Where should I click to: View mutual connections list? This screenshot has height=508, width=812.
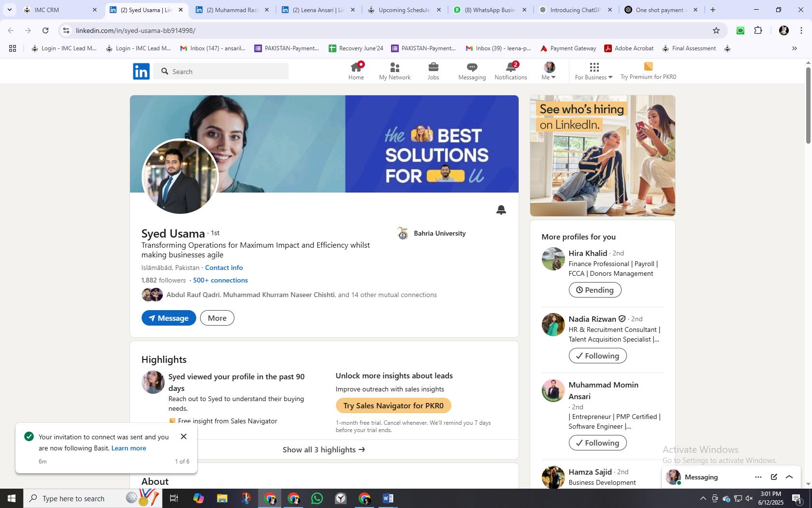click(302, 295)
